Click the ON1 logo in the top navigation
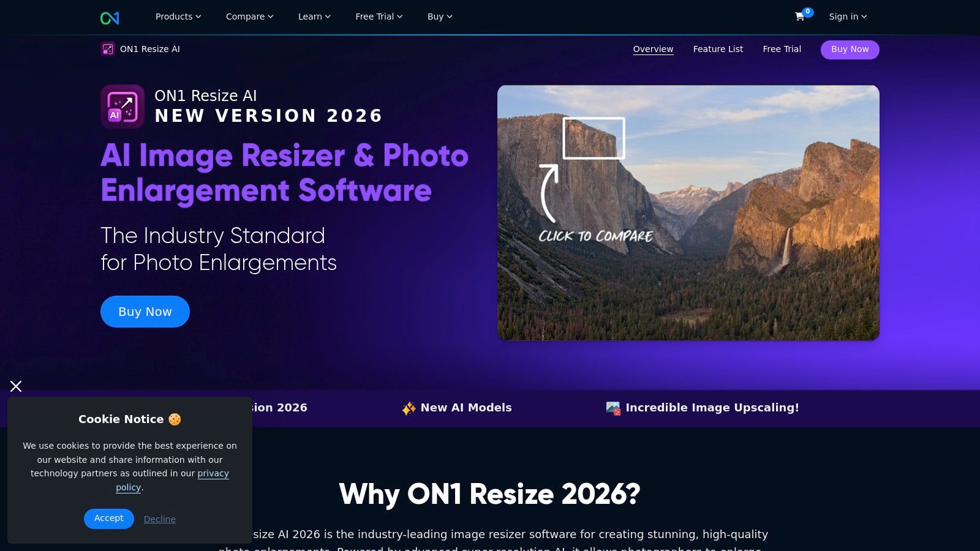Image resolution: width=980 pixels, height=551 pixels. (x=109, y=17)
